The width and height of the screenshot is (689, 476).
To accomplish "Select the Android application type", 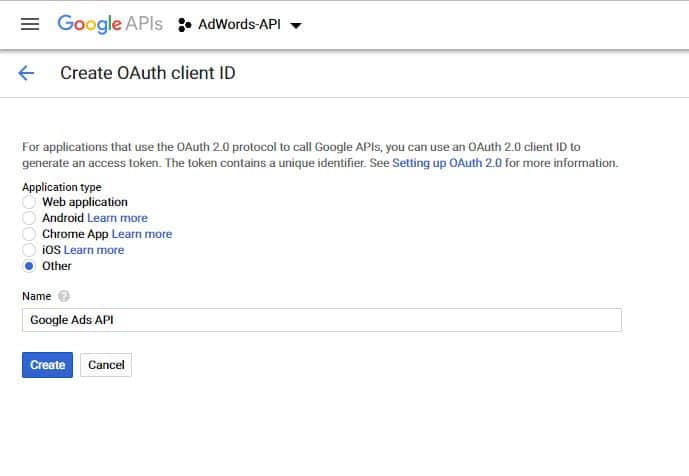I will click(x=29, y=218).
